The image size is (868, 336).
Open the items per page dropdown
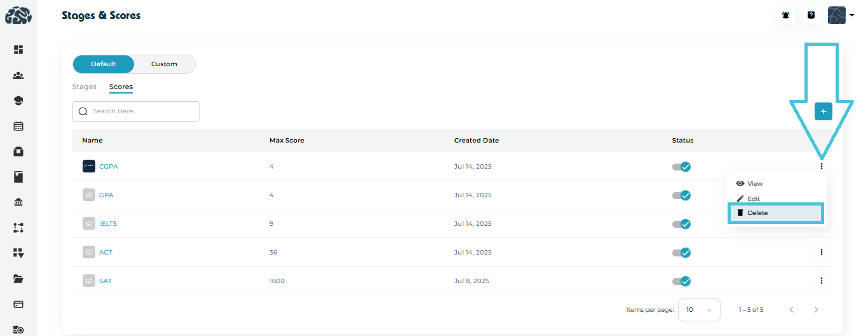[x=699, y=310]
